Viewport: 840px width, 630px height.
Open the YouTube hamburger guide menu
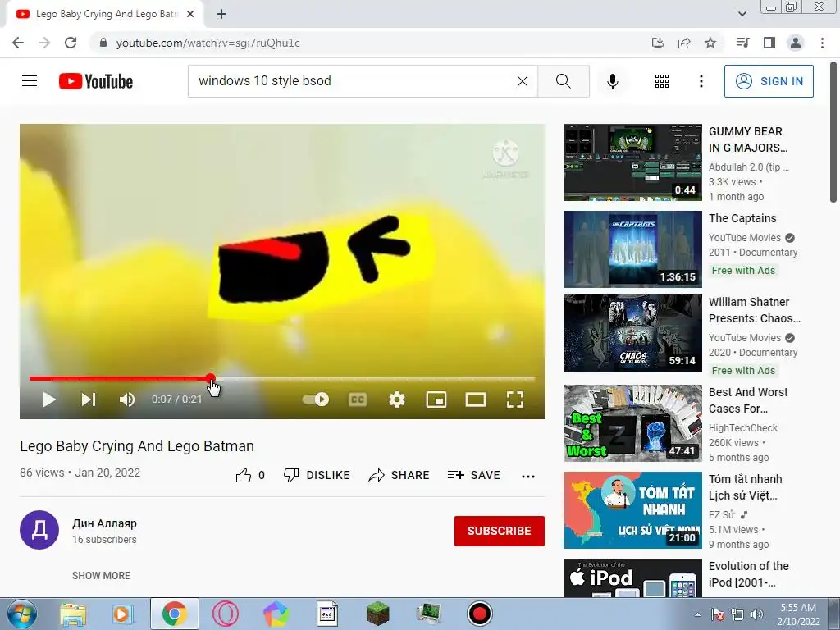tap(30, 81)
